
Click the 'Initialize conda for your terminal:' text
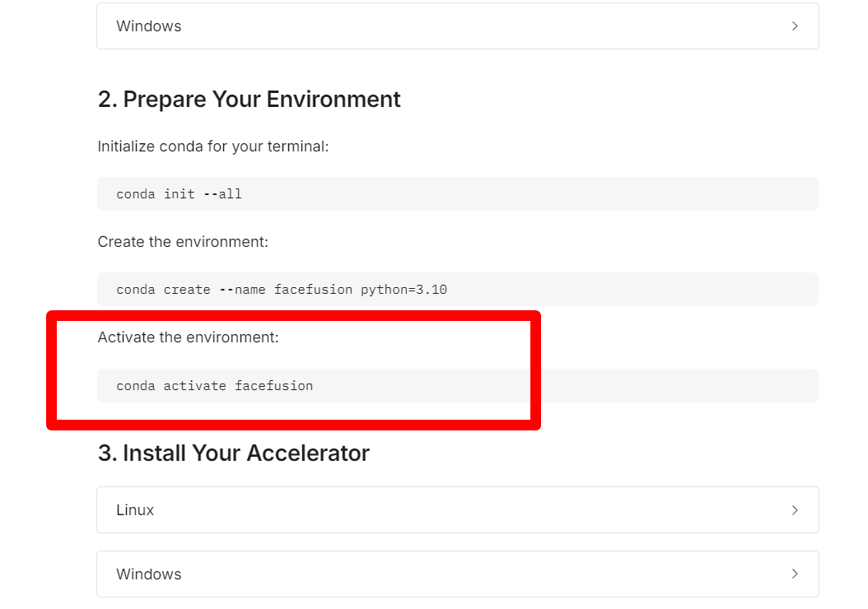coord(213,146)
